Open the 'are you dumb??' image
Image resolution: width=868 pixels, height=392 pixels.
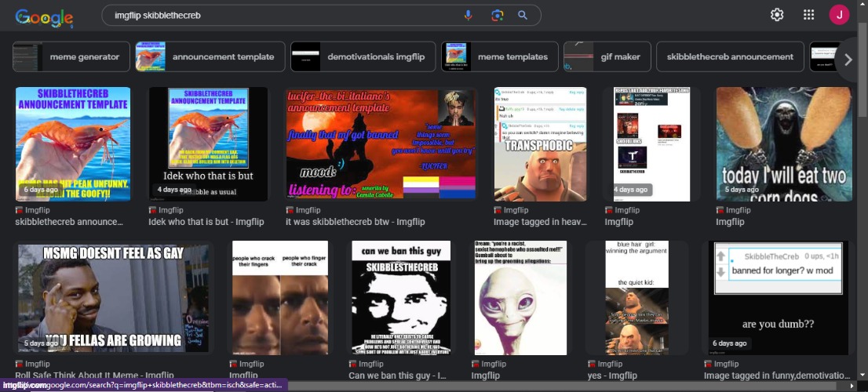click(779, 298)
